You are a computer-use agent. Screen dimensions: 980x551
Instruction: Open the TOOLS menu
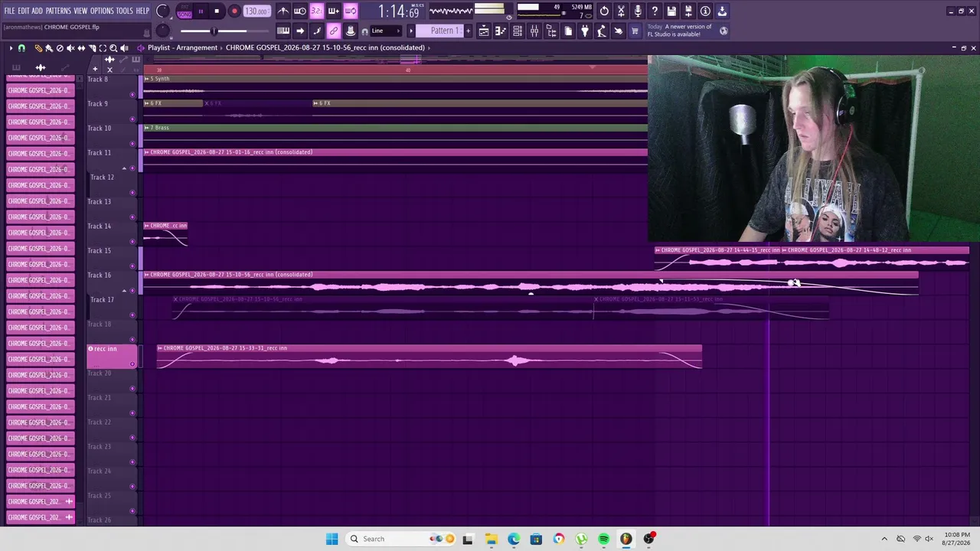(125, 11)
